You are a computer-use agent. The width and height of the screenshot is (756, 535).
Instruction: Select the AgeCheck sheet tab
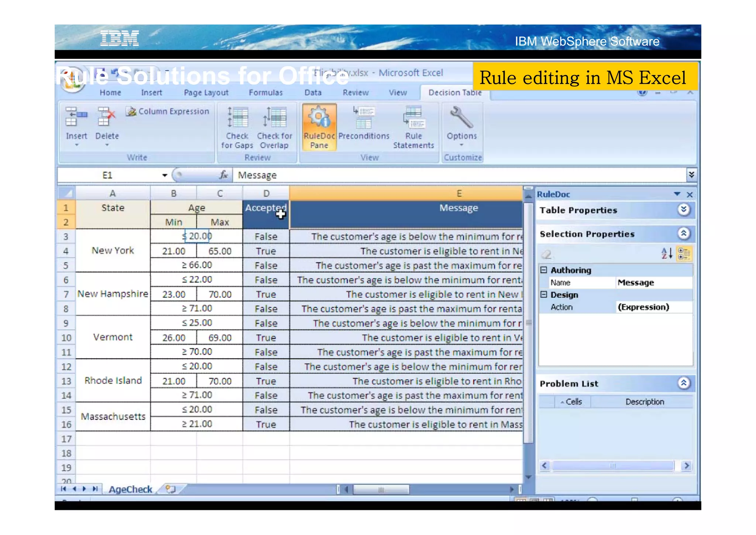130,489
